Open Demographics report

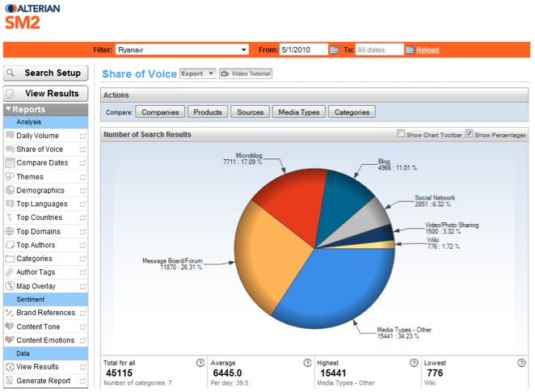[x=40, y=191]
